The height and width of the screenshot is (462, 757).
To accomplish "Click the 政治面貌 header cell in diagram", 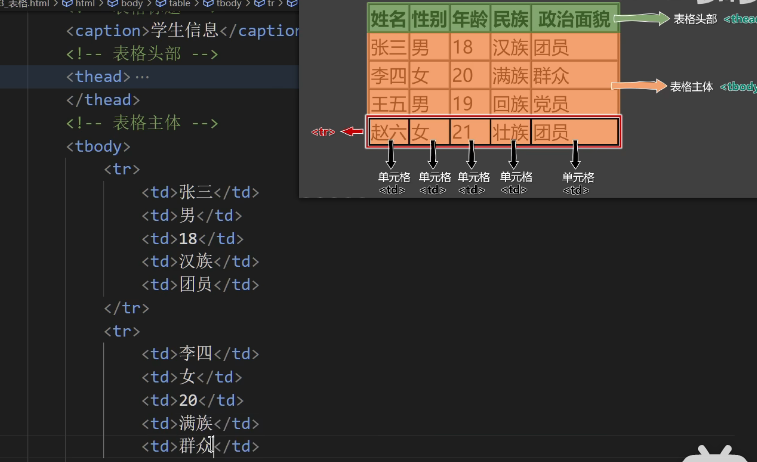I will click(x=575, y=19).
